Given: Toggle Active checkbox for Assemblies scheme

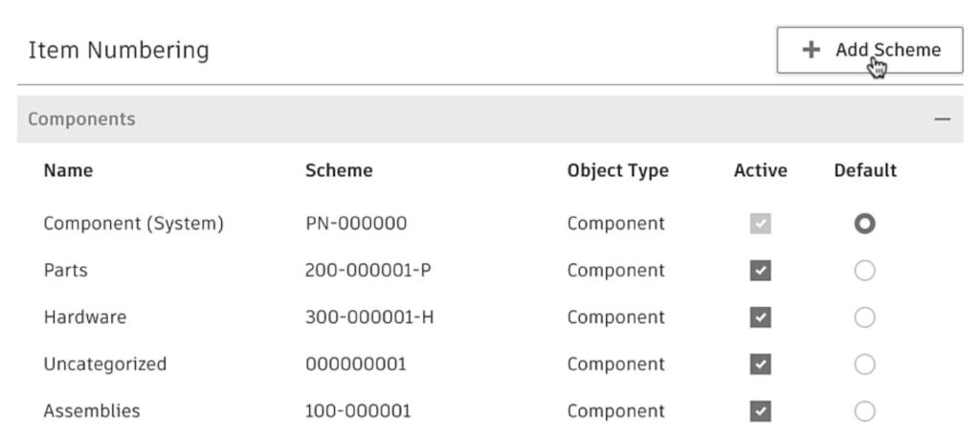Looking at the screenshot, I should point(761,411).
